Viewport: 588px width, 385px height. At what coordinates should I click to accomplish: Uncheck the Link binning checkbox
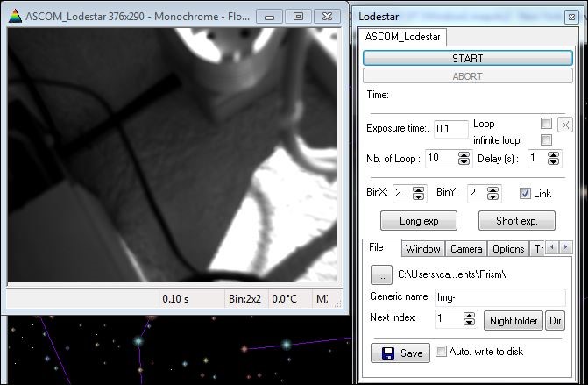click(526, 193)
